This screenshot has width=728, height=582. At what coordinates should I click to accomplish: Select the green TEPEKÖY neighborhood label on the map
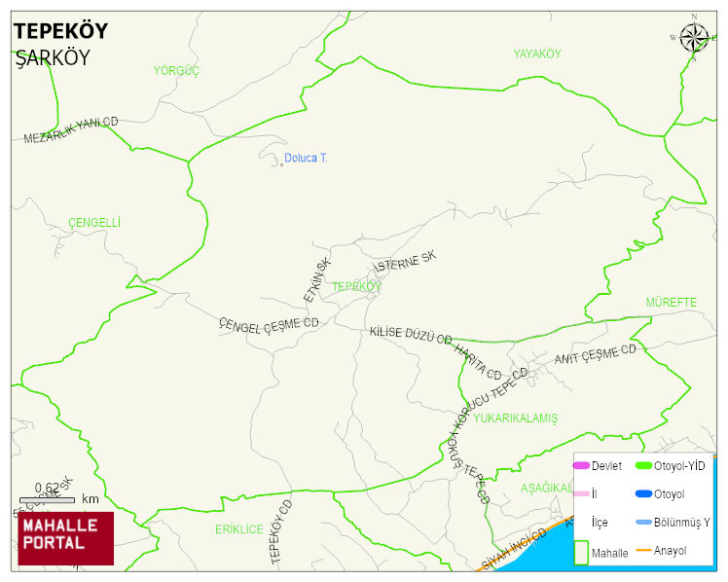[357, 287]
